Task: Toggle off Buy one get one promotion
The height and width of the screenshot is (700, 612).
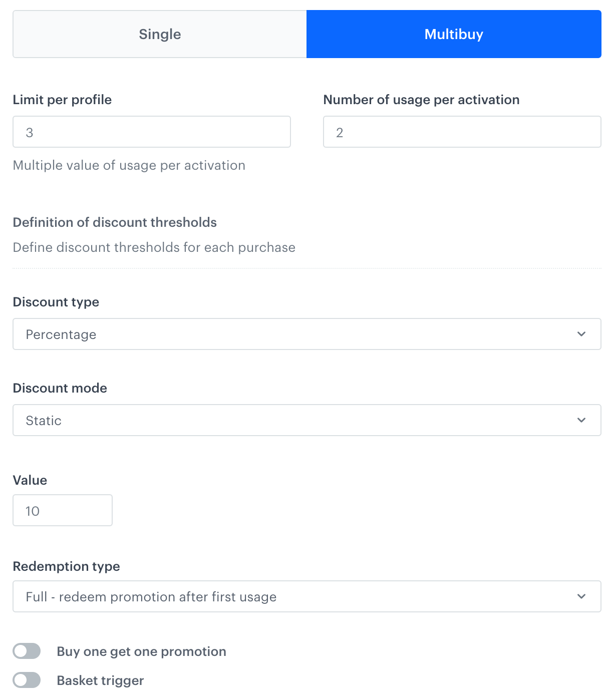Action: coord(26,651)
